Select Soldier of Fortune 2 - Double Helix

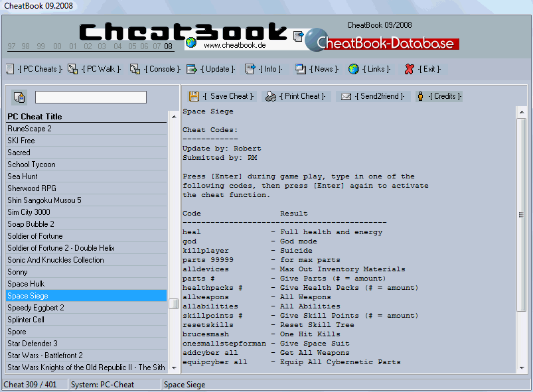coord(87,248)
